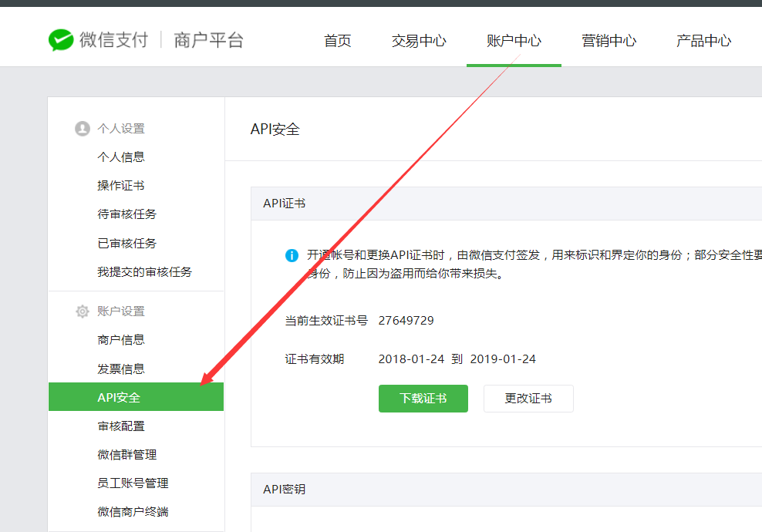The width and height of the screenshot is (762, 532).
Task: Click the certificate number 27649729
Action: [x=406, y=321]
